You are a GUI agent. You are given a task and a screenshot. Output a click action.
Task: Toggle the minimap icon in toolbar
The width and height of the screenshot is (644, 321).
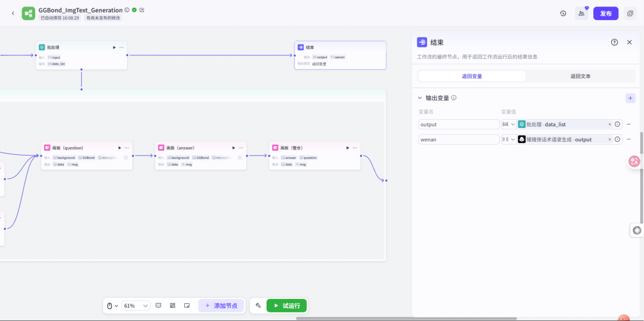[187, 306]
